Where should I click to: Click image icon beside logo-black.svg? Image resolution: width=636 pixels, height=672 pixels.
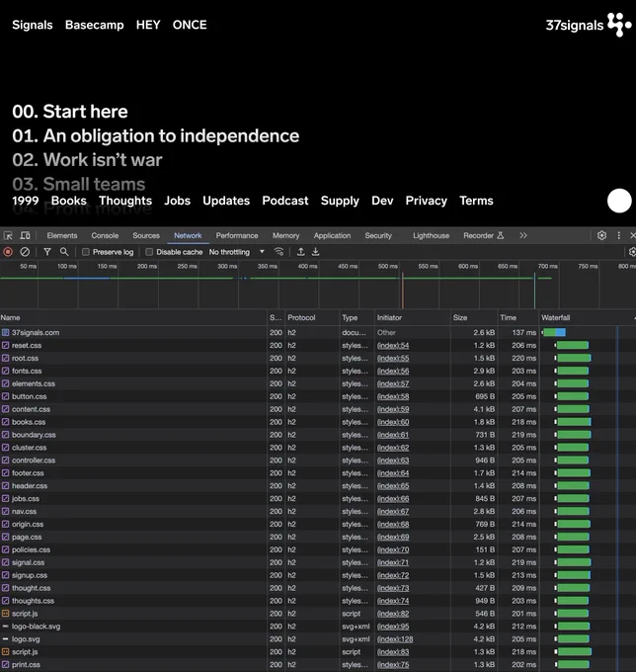coord(5,627)
